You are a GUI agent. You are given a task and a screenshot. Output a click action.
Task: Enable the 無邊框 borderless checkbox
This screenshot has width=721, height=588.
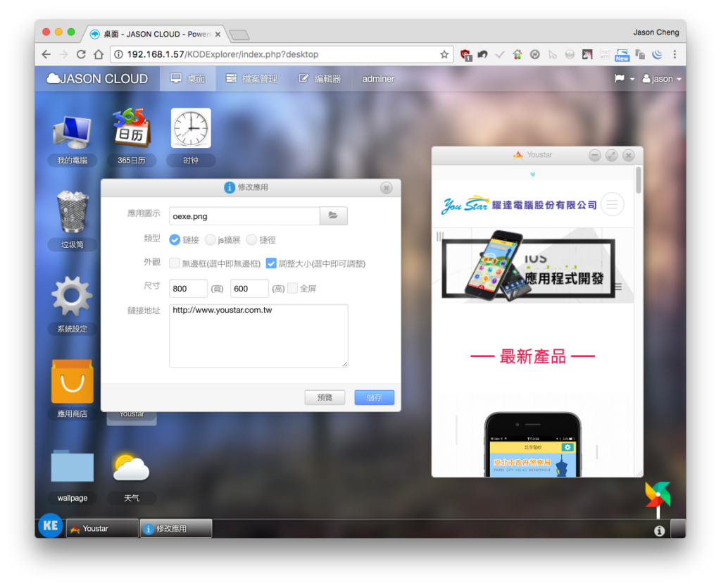tap(175, 263)
